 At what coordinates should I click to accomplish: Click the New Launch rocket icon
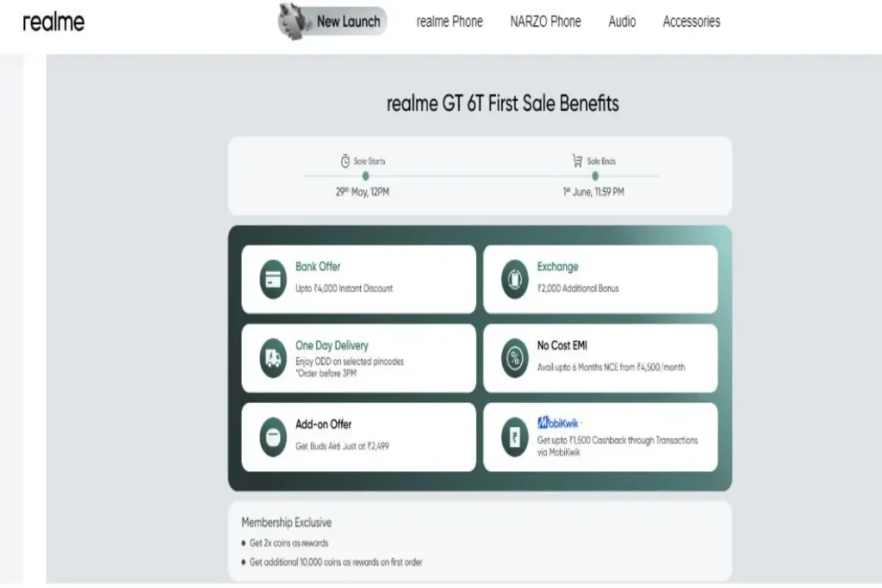(x=295, y=22)
